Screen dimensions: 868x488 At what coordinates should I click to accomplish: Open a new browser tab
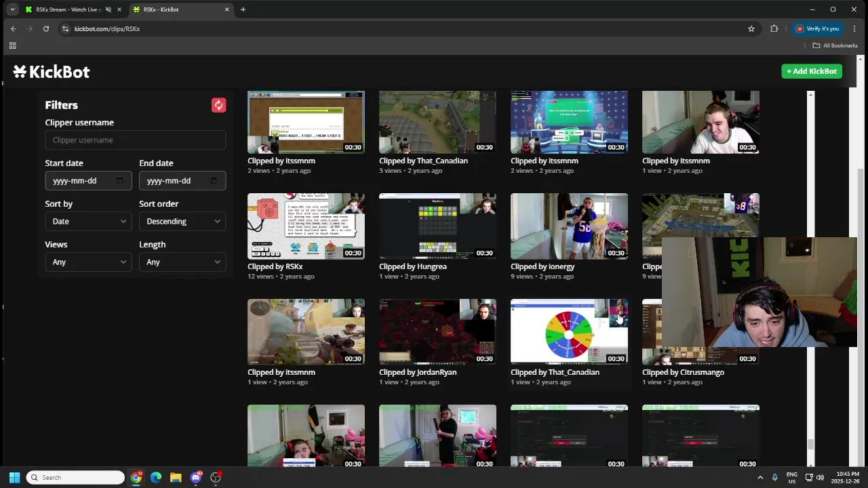click(243, 9)
